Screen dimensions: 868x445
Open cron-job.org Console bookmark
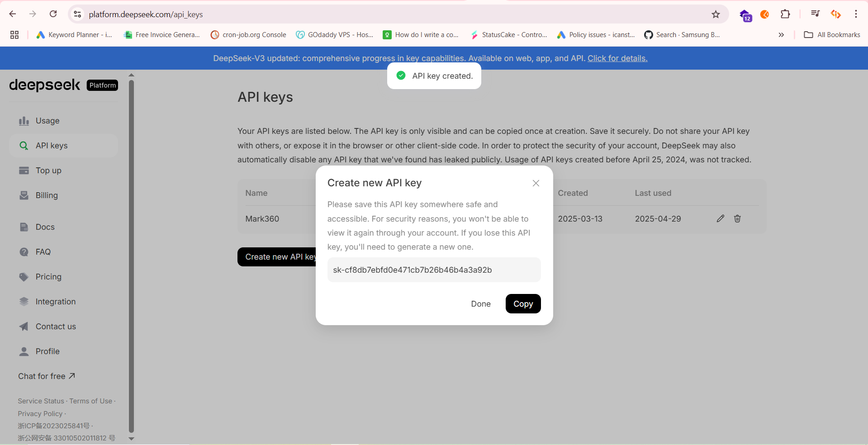click(248, 35)
